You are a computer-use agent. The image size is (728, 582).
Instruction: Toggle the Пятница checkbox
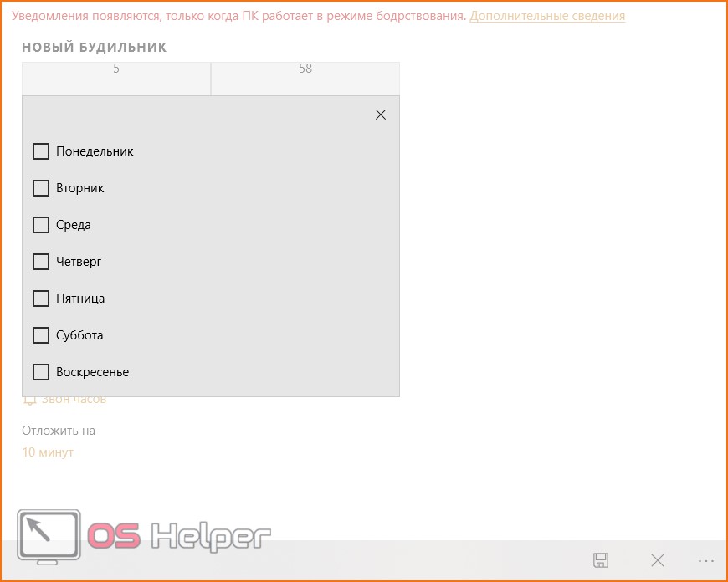click(x=41, y=299)
